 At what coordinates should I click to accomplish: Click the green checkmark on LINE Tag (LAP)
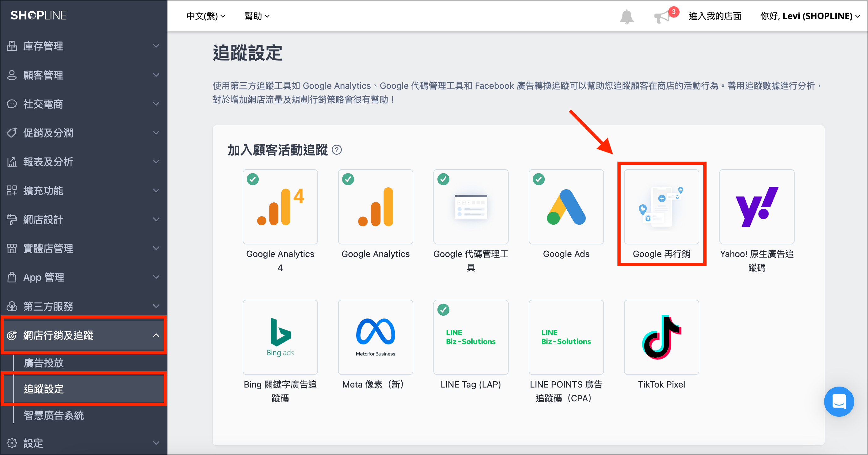[443, 310]
